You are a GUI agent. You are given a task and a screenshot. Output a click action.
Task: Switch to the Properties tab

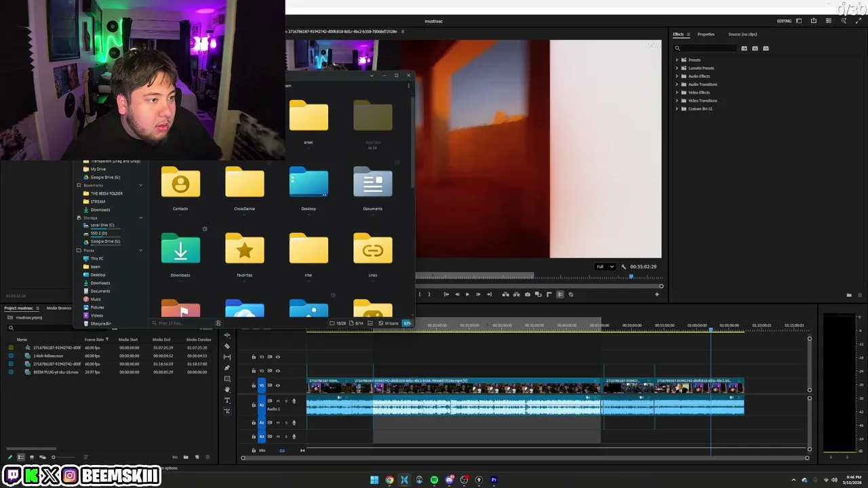pos(706,34)
